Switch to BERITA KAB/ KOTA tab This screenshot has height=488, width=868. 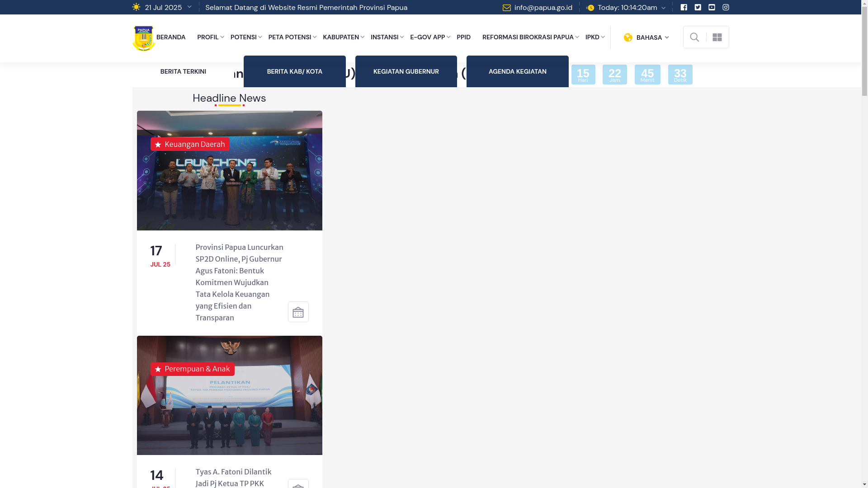(x=295, y=71)
